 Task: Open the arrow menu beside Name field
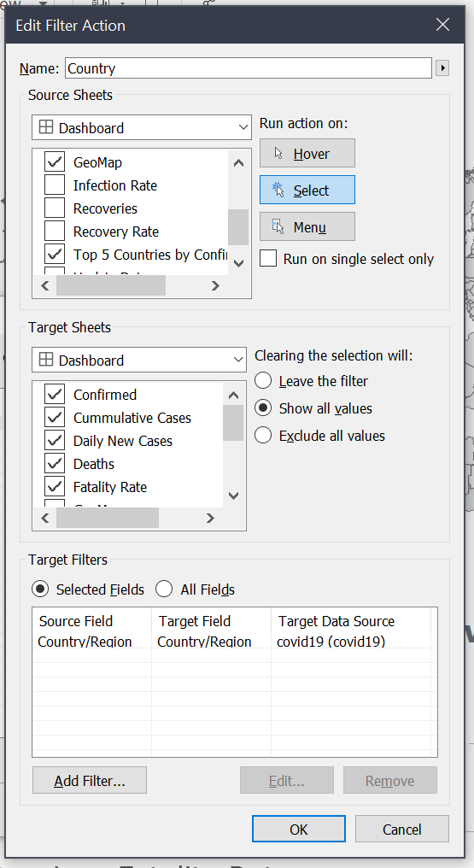(442, 68)
